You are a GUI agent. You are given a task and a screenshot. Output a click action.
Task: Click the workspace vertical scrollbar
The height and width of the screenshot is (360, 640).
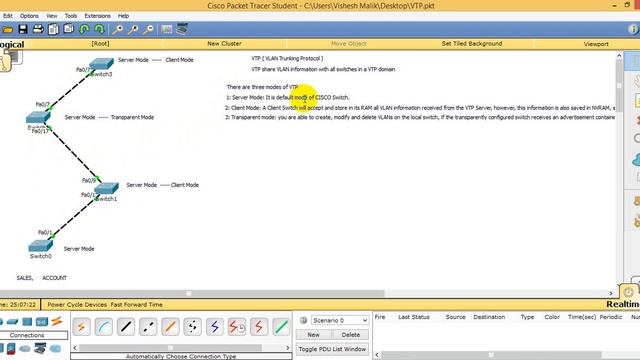(619, 85)
